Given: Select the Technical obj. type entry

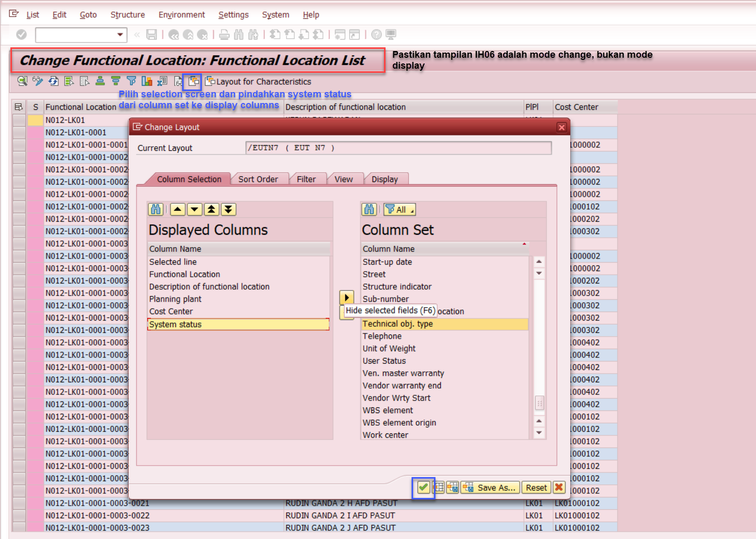Looking at the screenshot, I should click(398, 324).
